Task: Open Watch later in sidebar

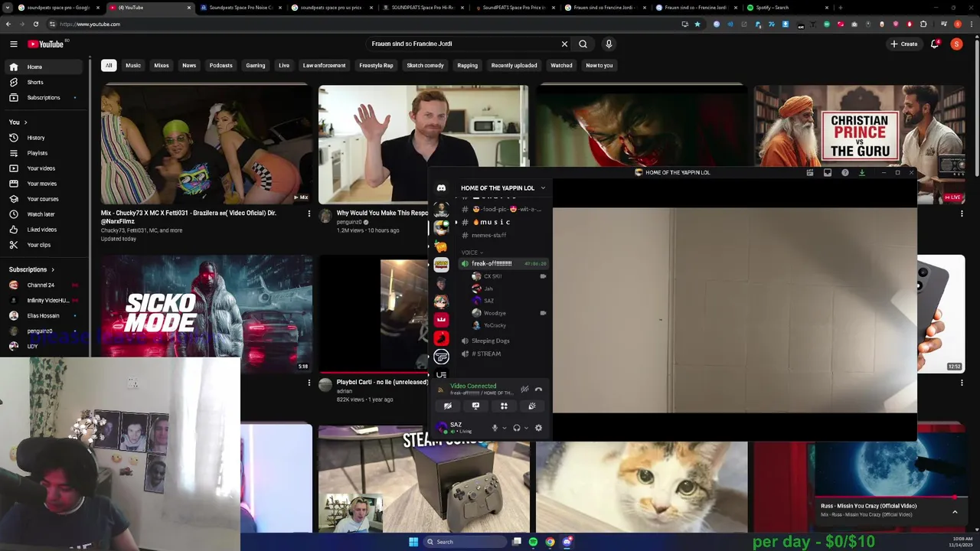Action: click(x=41, y=214)
